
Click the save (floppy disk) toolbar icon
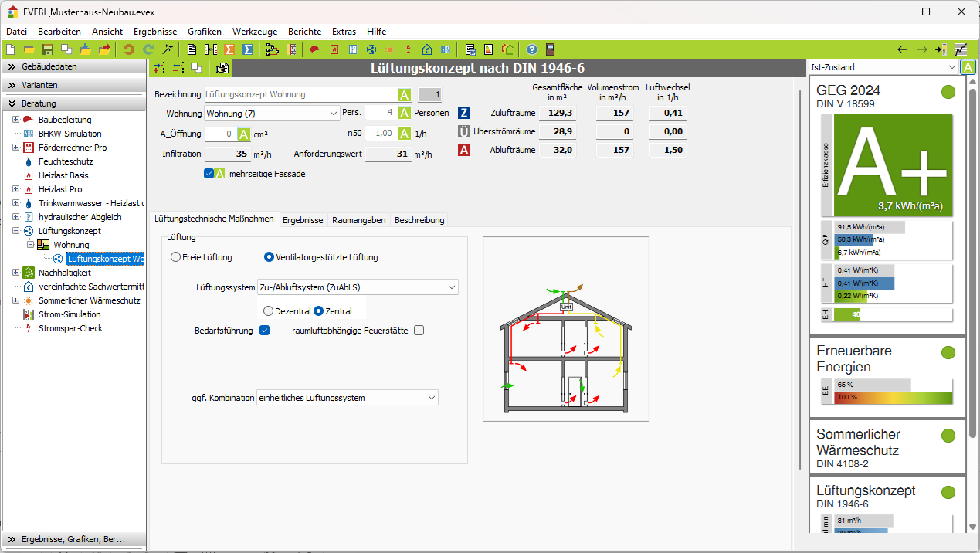[x=48, y=49]
